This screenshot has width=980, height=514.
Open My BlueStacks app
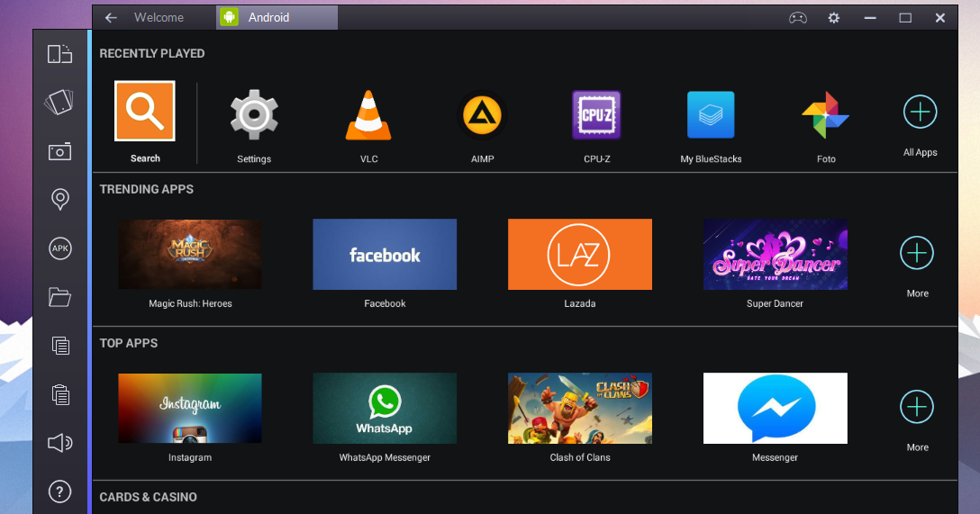(x=711, y=115)
